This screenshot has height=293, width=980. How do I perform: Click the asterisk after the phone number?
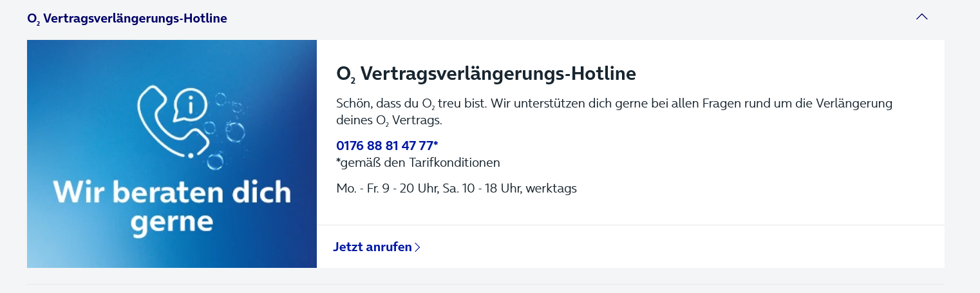click(x=436, y=144)
